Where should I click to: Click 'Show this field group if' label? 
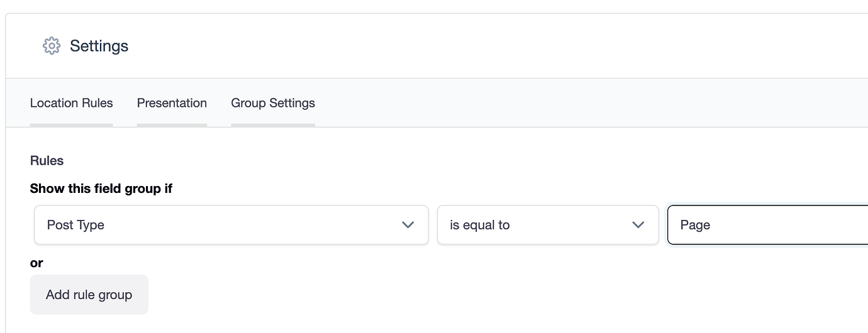coord(101,188)
